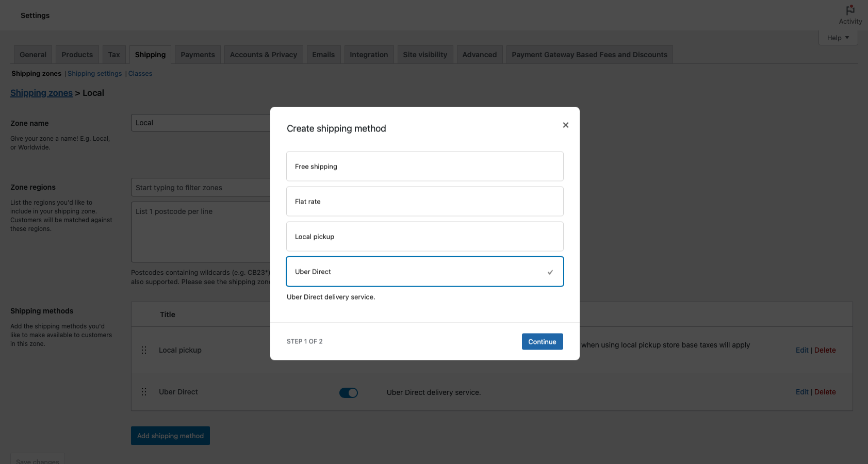
Task: Switch to the Payments tab
Action: click(x=197, y=54)
